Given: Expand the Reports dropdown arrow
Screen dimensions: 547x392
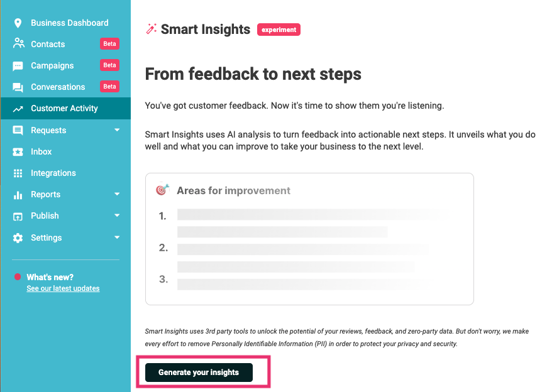Looking at the screenshot, I should click(x=116, y=194).
